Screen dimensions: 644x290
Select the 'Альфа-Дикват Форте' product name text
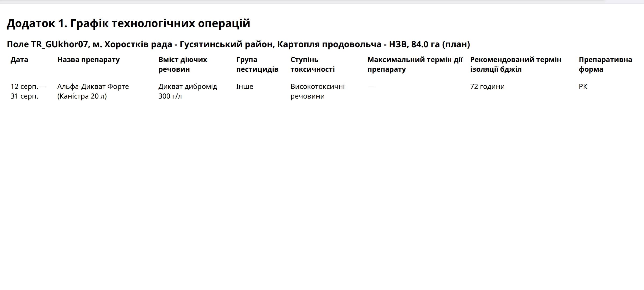pyautogui.click(x=93, y=86)
